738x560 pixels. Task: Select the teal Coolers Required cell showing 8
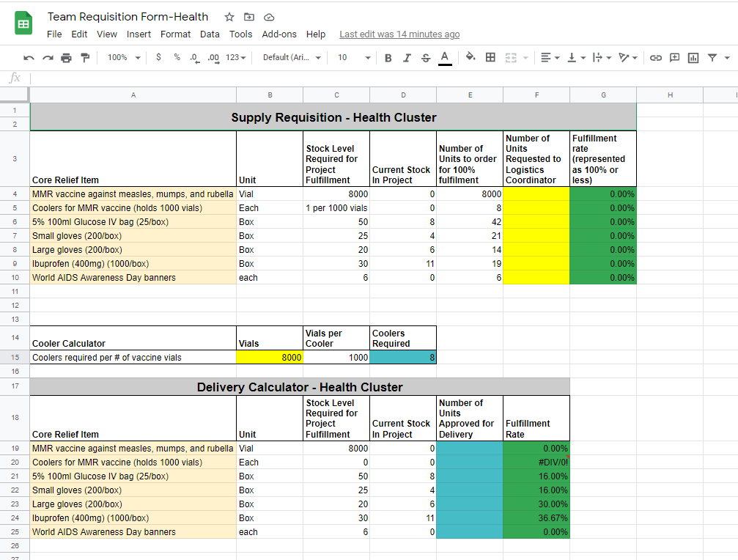[403, 357]
